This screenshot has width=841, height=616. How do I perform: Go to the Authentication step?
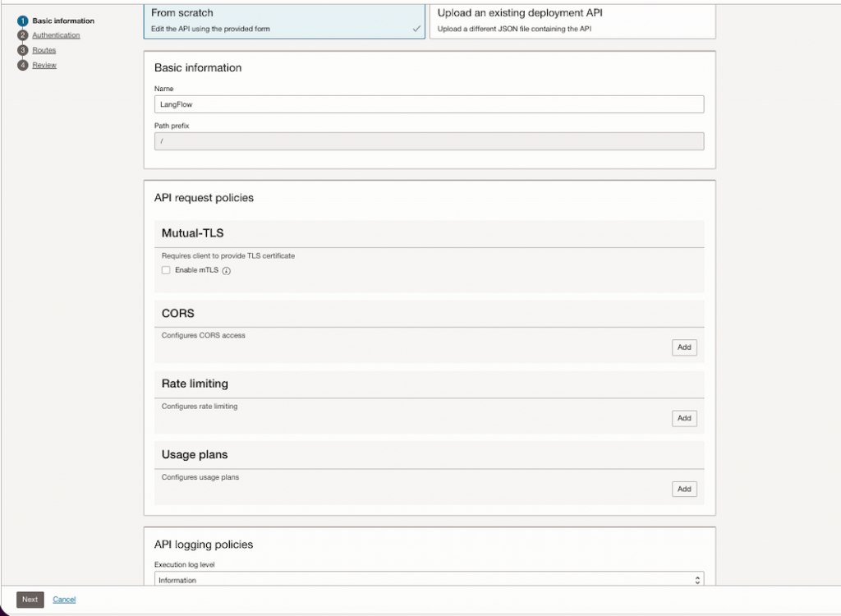point(56,35)
